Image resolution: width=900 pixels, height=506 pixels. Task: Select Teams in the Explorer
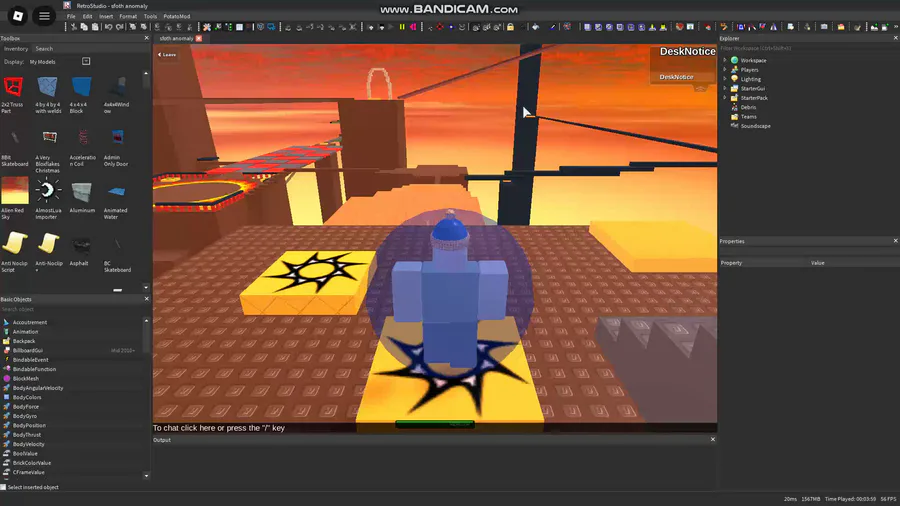748,116
